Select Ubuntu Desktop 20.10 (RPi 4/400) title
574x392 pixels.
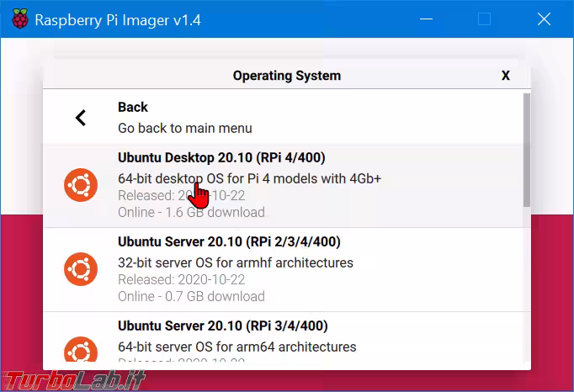(x=221, y=157)
